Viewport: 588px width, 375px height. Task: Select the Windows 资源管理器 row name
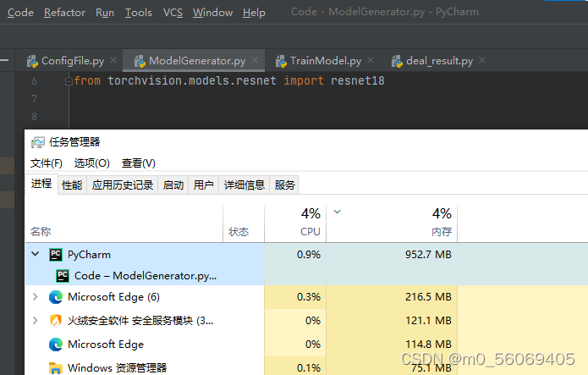pos(117,368)
